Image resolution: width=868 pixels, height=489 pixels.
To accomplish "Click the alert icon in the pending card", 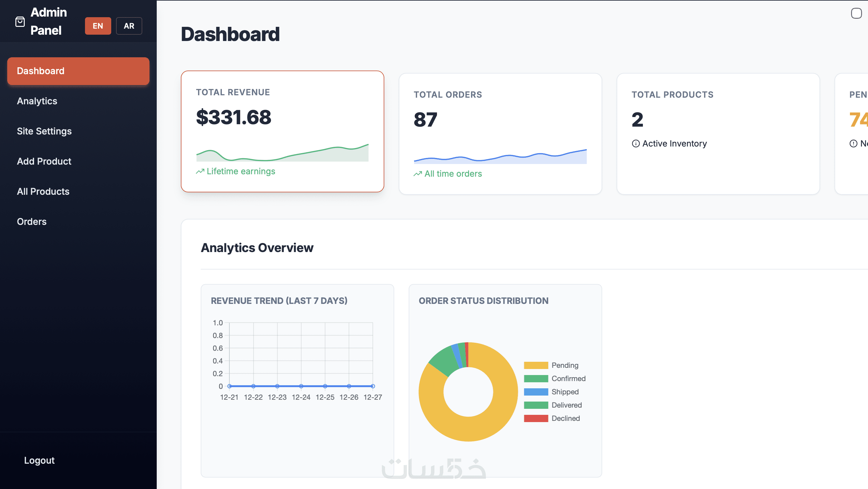I will (x=853, y=144).
